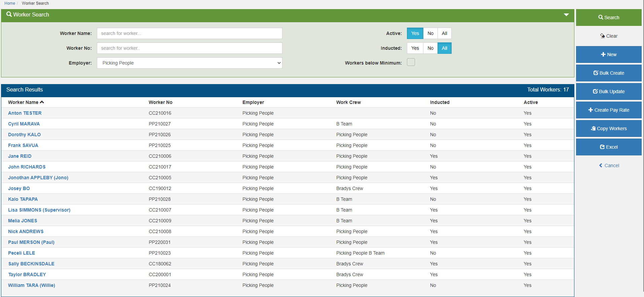644x297 pixels.
Task: Click Picking People B Team crew cell
Action: click(361, 253)
